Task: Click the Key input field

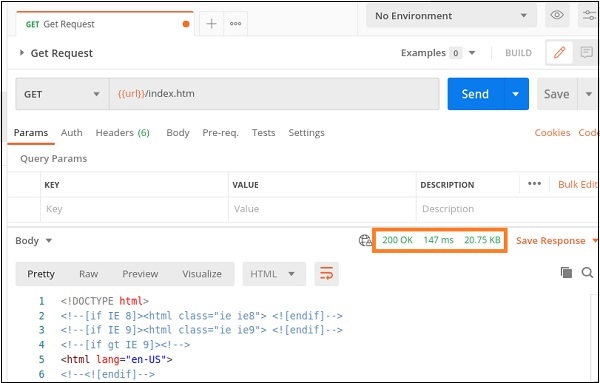Action: point(134,209)
